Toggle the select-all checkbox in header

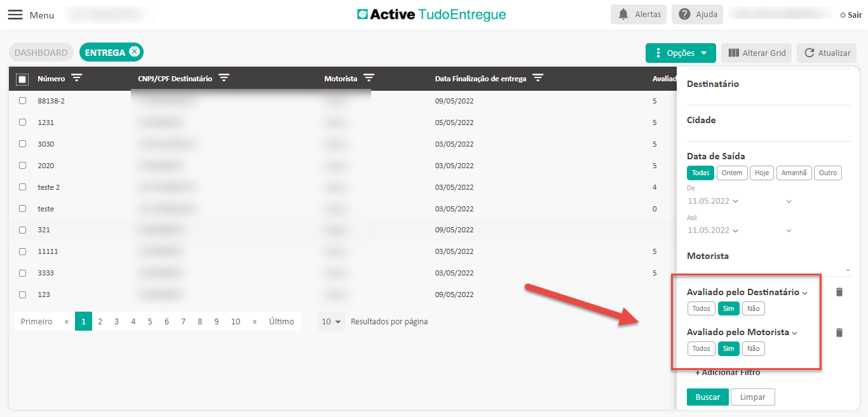(22, 79)
